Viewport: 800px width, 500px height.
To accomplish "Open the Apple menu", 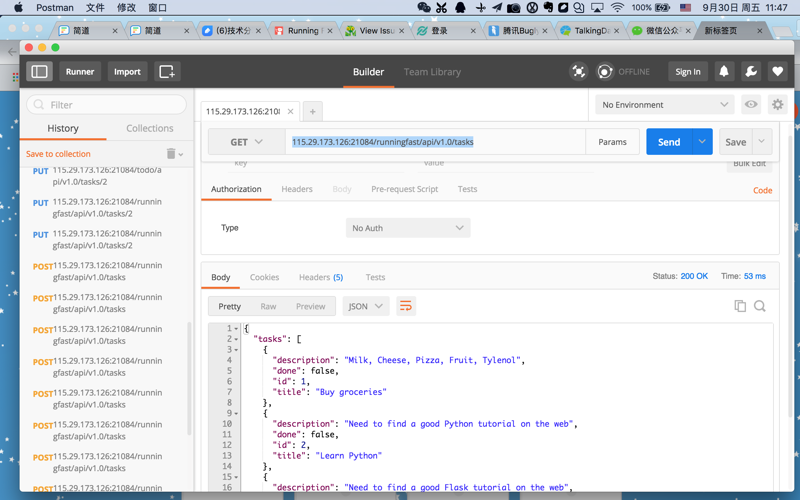I will click(18, 7).
